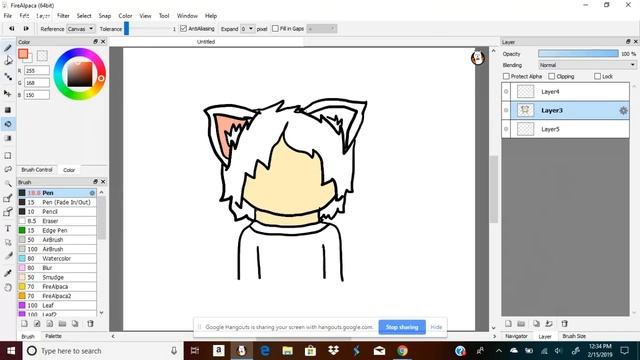640x360 pixels.
Task: Open the Filter menu
Action: (63, 16)
